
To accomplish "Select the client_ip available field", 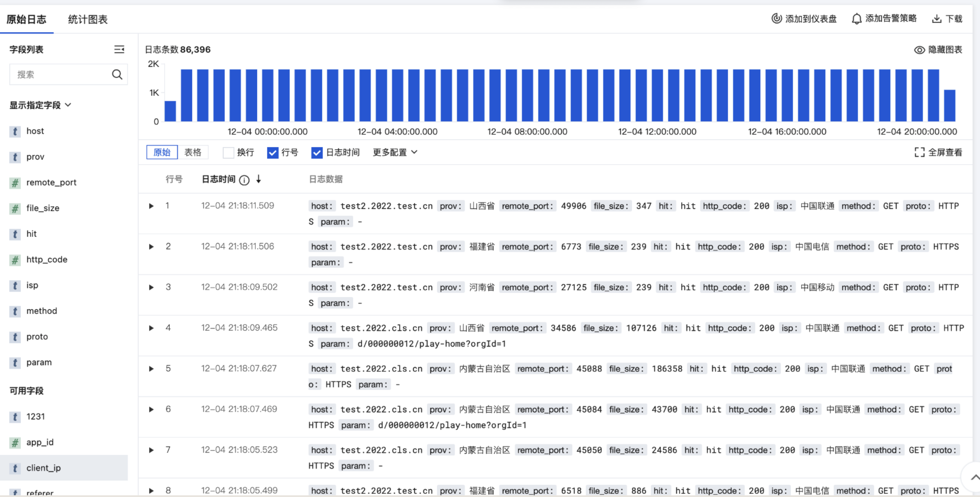I will tap(44, 468).
